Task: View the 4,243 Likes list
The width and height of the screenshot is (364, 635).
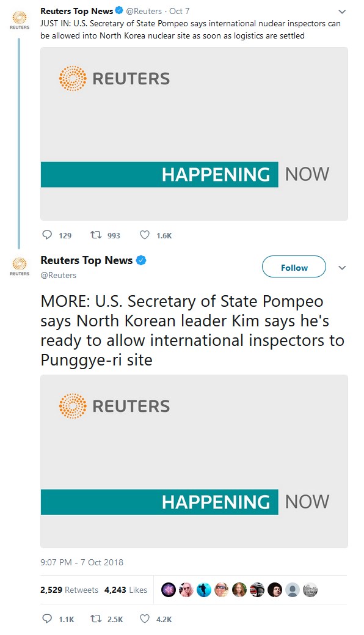Action: pos(126,590)
